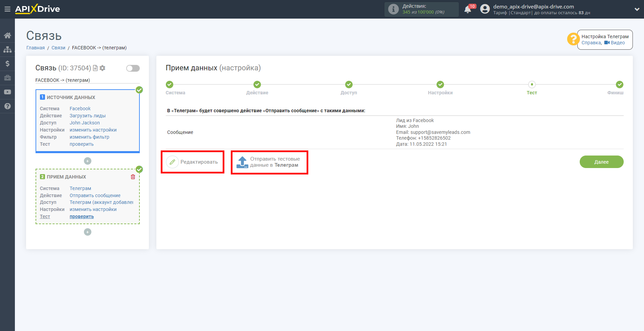Viewport: 644px width, 331px height.
Task: Click the green Далее button
Action: point(601,162)
